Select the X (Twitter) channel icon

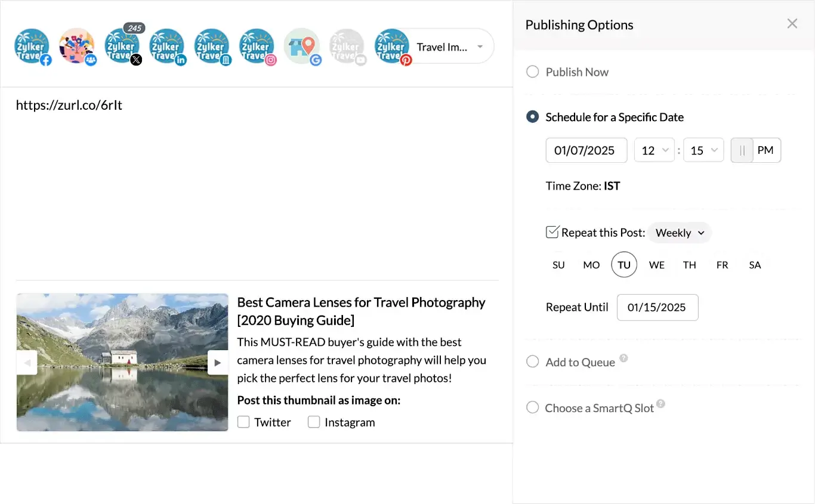[x=122, y=47]
